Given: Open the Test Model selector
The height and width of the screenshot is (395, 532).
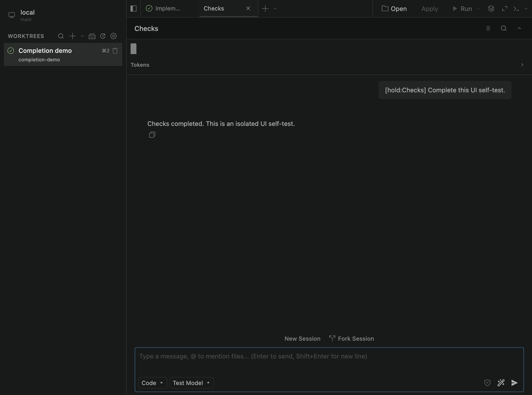Looking at the screenshot, I should click(191, 383).
